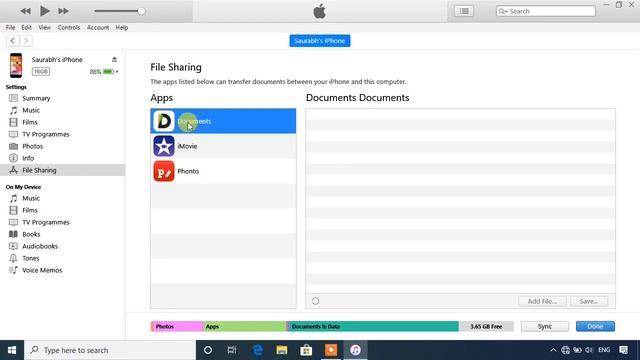Open the list view icon button

coord(464,11)
